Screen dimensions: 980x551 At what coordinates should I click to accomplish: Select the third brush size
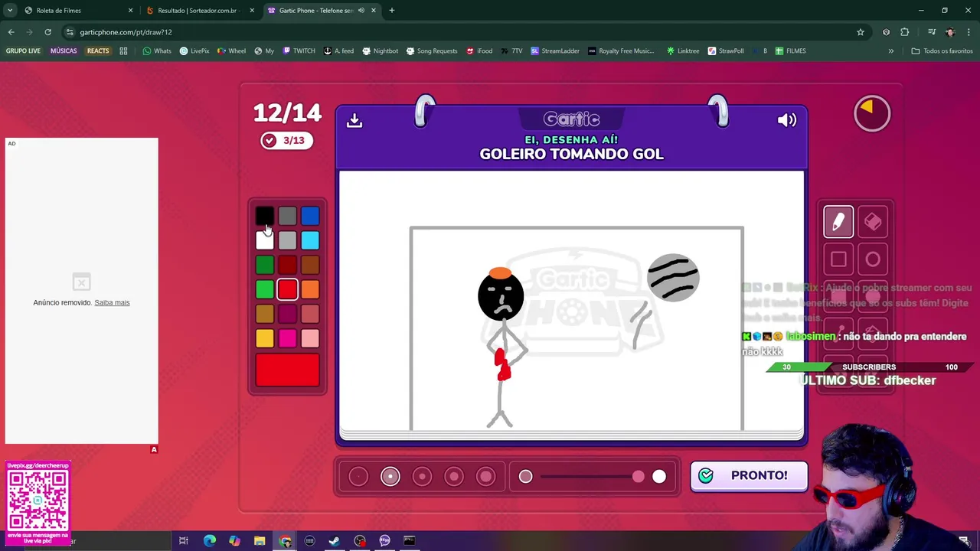point(422,477)
